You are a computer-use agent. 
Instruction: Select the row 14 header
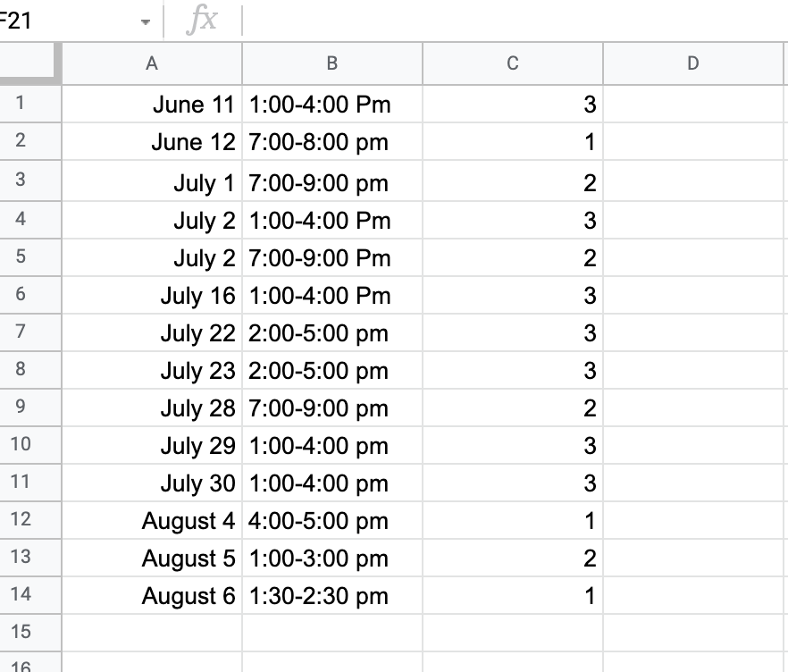(x=21, y=594)
